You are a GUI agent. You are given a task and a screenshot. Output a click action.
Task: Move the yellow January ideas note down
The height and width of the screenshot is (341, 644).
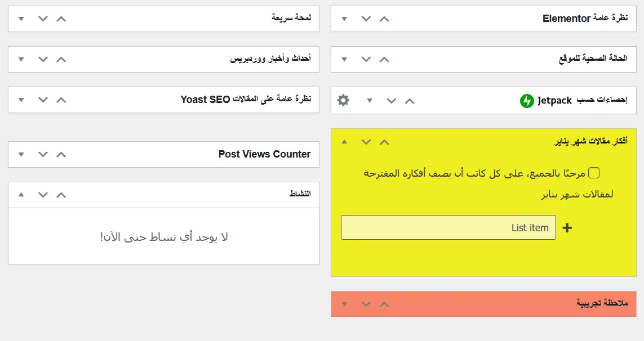pos(366,142)
